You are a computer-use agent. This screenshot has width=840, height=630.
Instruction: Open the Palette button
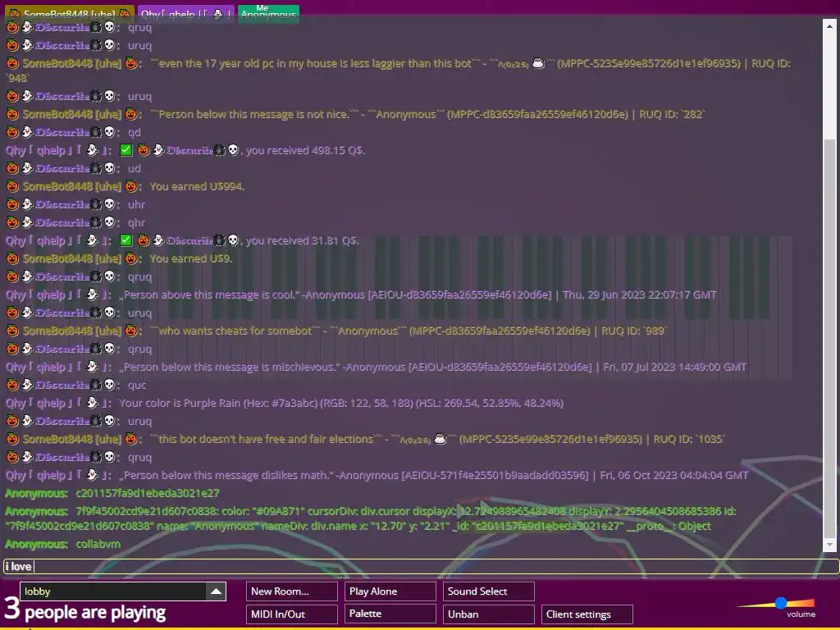390,614
